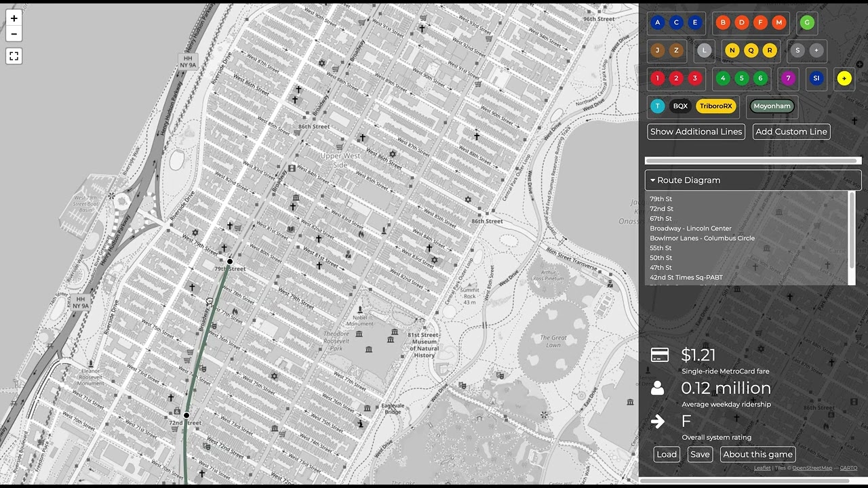Select the Moyonham custom line pill
Viewport: 868px width, 488px height.
[x=772, y=106]
